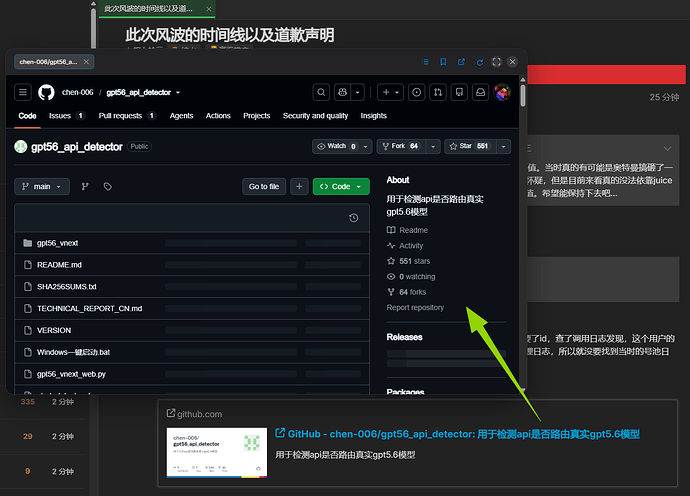
Task: Open the repositories header icon
Action: click(459, 92)
